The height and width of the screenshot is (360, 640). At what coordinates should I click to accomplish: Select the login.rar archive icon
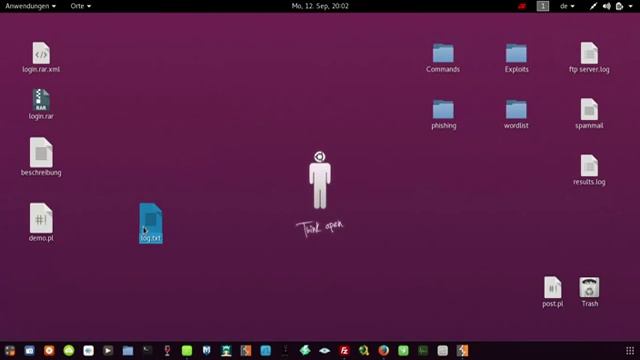41,100
